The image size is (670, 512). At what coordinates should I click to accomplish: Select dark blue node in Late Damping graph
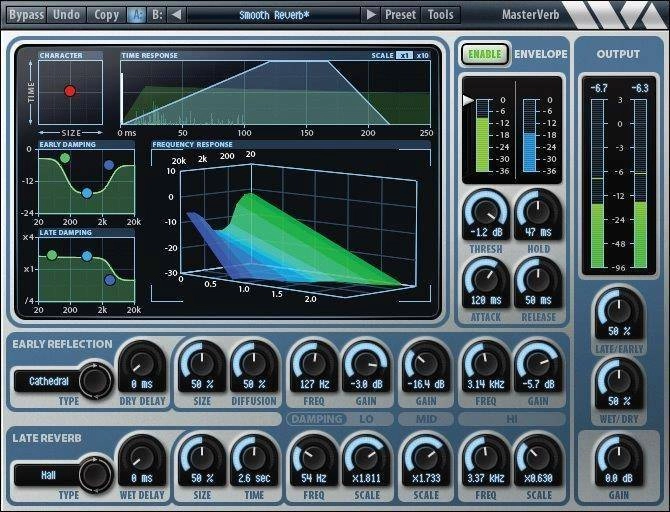pyautogui.click(x=110, y=280)
